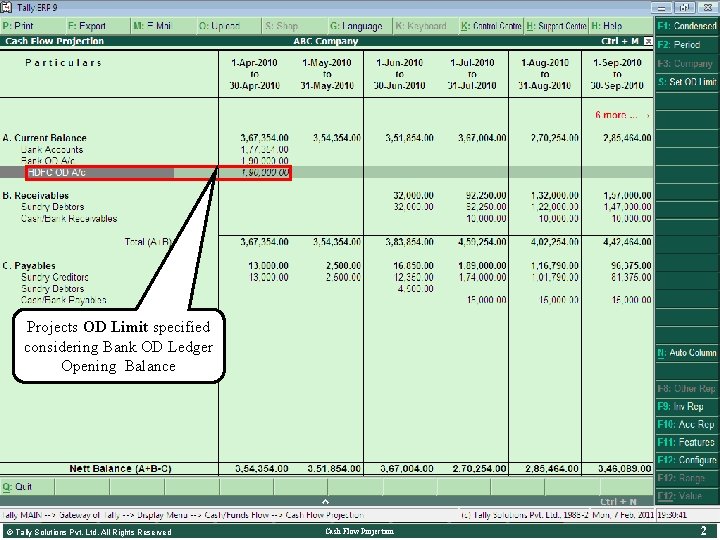Click June receivables value 32,000.00
The height and width of the screenshot is (540, 720).
[x=413, y=196]
